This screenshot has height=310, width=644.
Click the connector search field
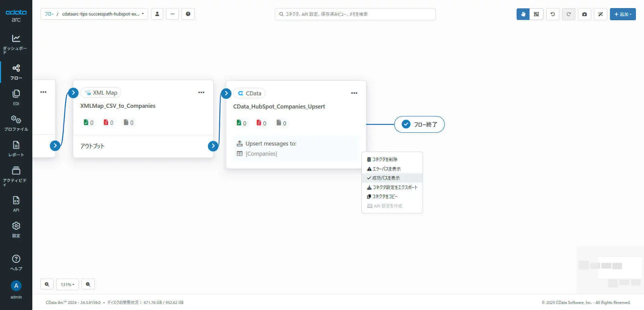pyautogui.click(x=355, y=14)
